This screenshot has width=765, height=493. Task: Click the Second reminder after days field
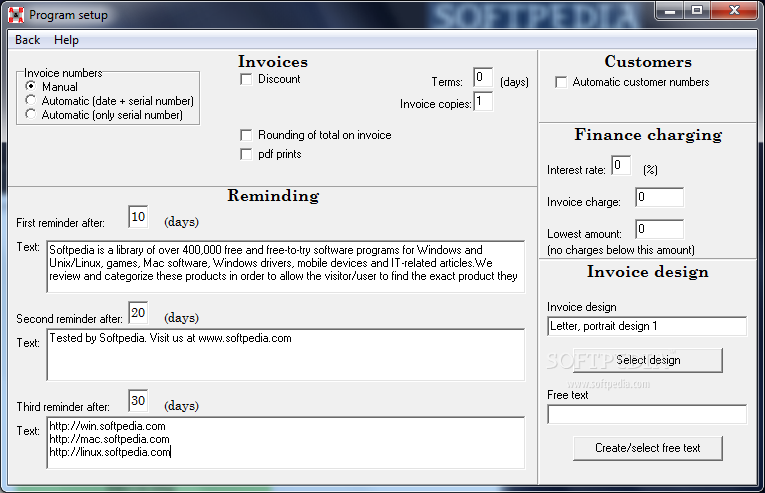138,312
